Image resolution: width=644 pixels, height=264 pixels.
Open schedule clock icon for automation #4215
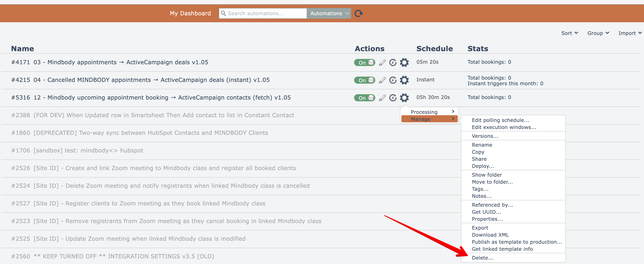point(393,80)
